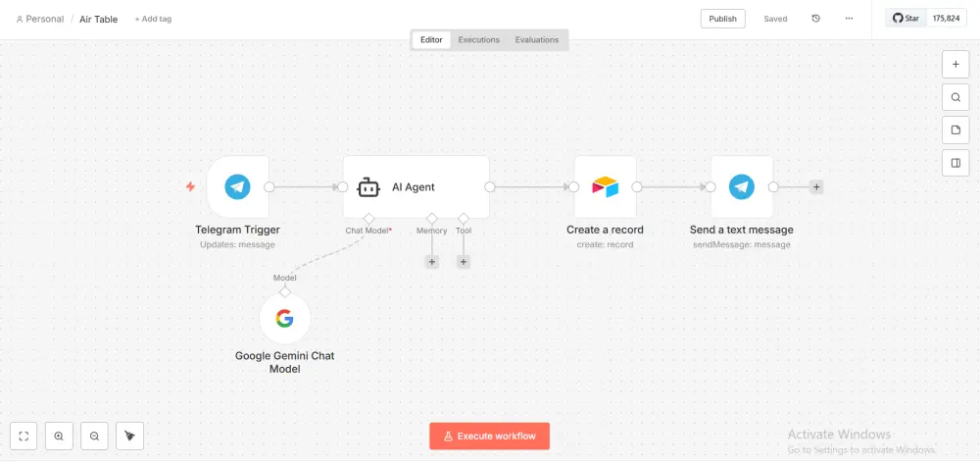Zoom in on the canvas
The image size is (980, 464).
[59, 436]
